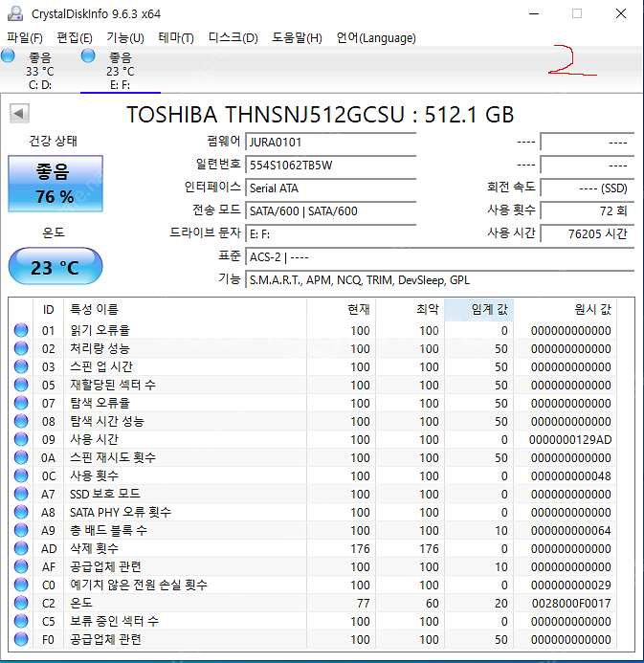Screen dimensions: 644x663
Task: Click the status icon for row A7 SSD 보호 모드
Action: click(21, 494)
